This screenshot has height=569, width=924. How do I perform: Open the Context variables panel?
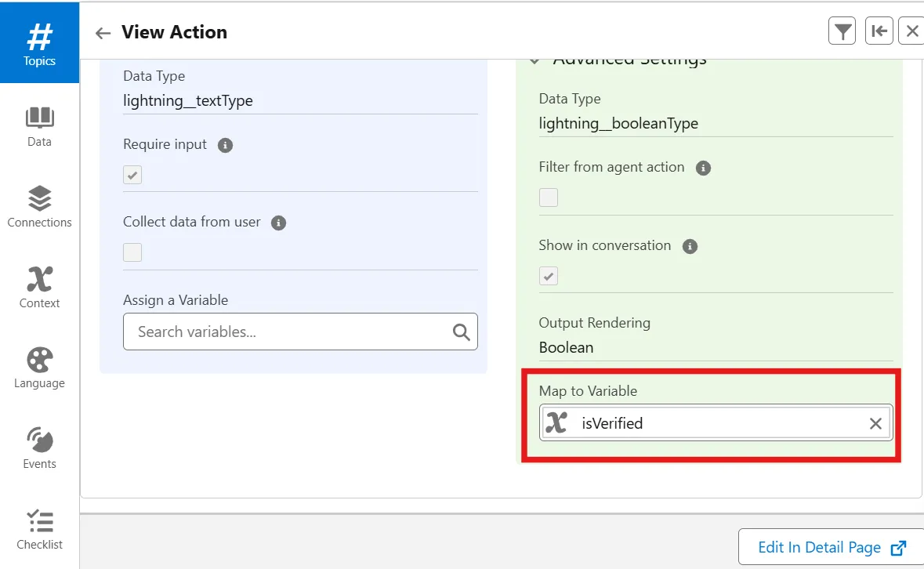[39, 287]
